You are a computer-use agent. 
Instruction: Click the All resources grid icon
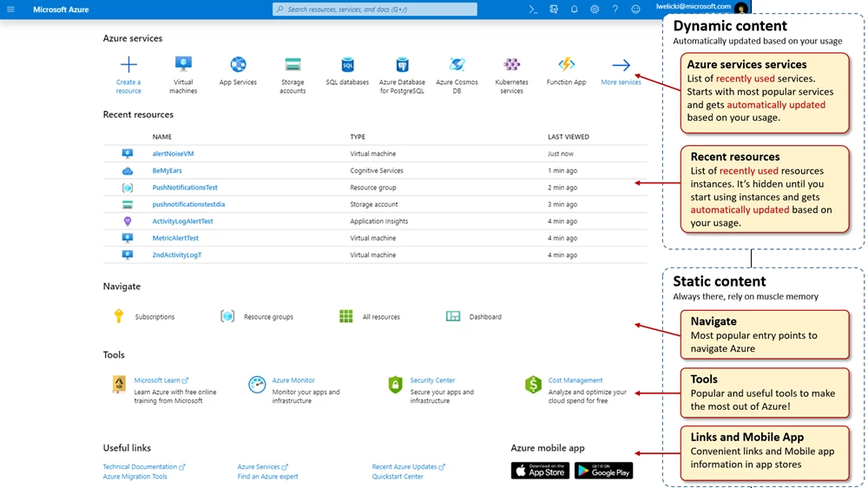[346, 316]
